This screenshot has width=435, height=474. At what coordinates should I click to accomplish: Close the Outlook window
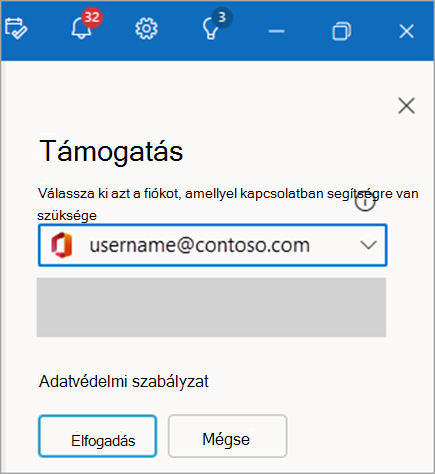click(x=406, y=31)
